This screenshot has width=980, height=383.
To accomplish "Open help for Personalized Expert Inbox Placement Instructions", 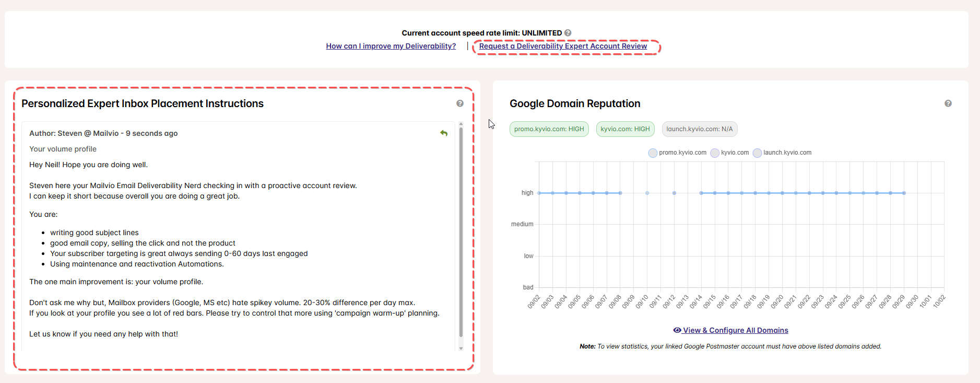I will [460, 103].
